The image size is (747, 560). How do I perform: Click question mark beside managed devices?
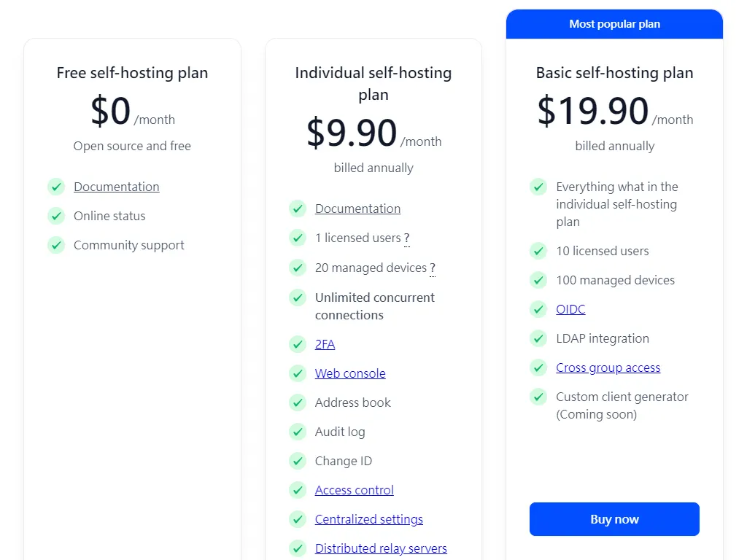click(433, 268)
